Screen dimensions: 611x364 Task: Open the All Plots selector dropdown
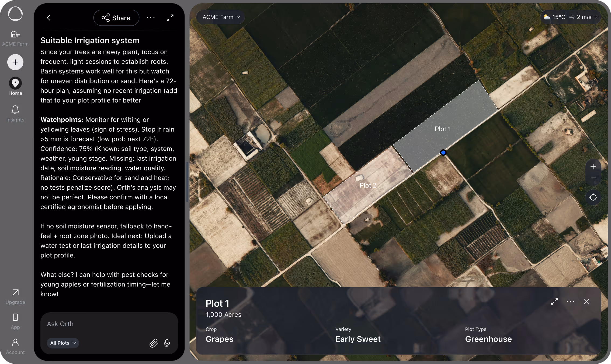pyautogui.click(x=63, y=343)
